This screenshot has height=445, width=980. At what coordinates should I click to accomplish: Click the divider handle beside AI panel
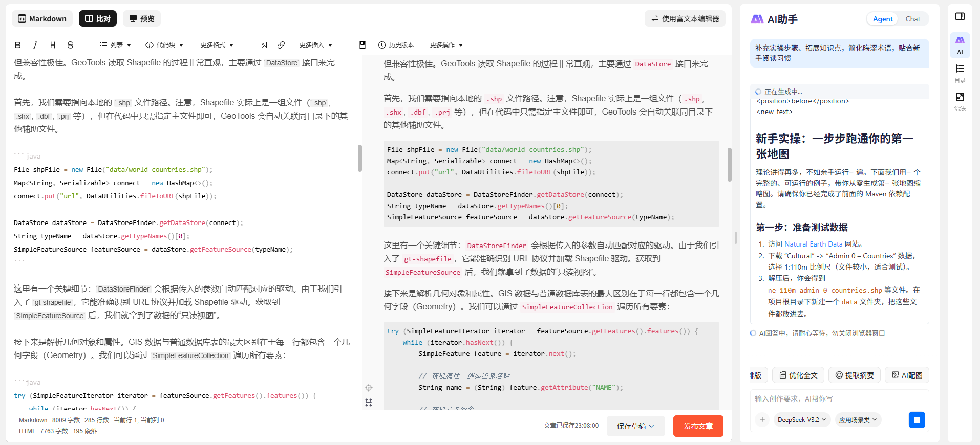736,238
